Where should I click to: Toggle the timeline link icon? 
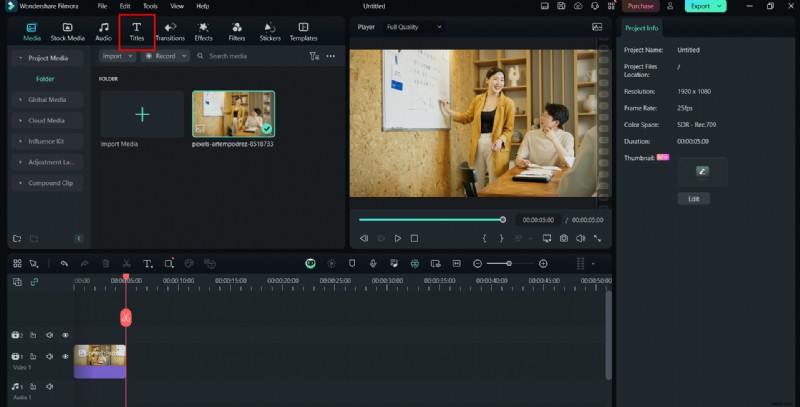click(34, 282)
